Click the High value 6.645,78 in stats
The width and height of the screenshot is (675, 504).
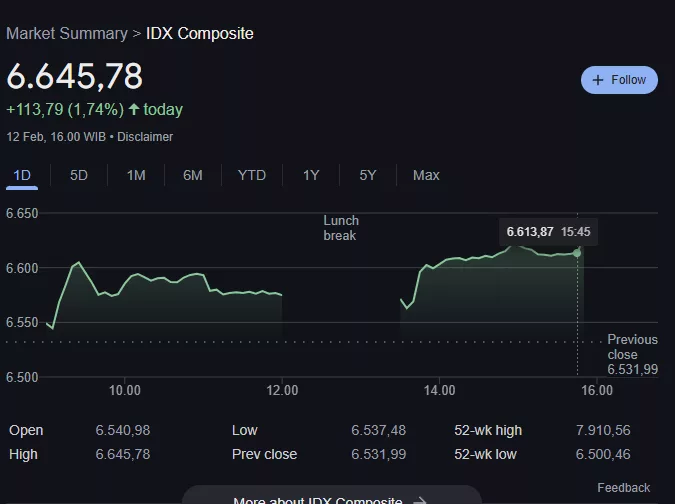[123, 454]
